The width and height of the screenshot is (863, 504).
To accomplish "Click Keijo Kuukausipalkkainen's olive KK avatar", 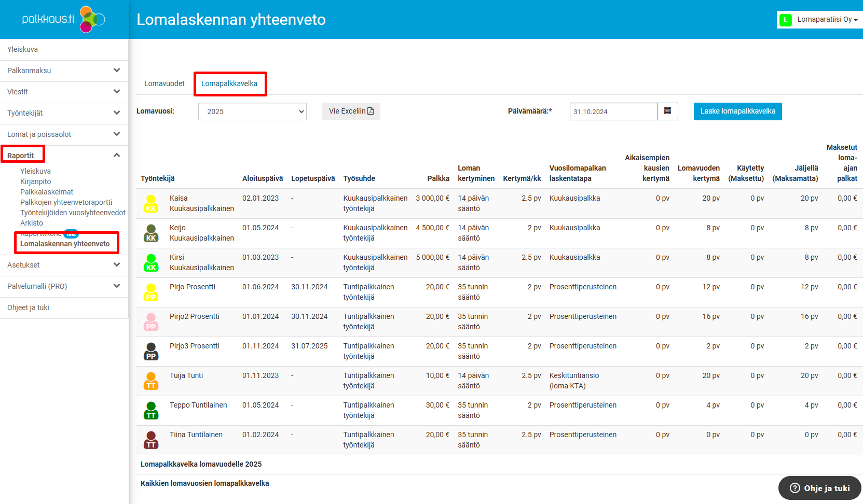I will 151,233.
